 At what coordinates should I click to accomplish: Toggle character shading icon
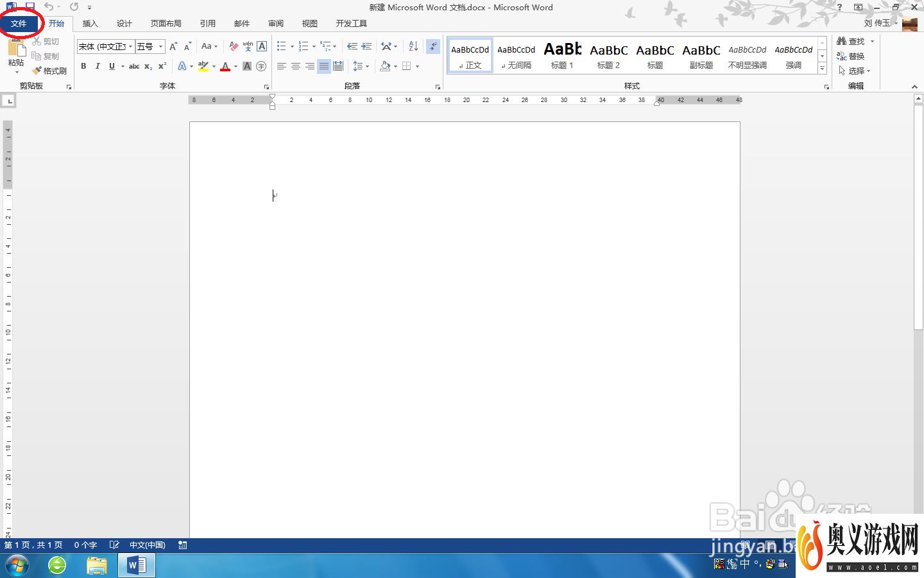[x=247, y=66]
